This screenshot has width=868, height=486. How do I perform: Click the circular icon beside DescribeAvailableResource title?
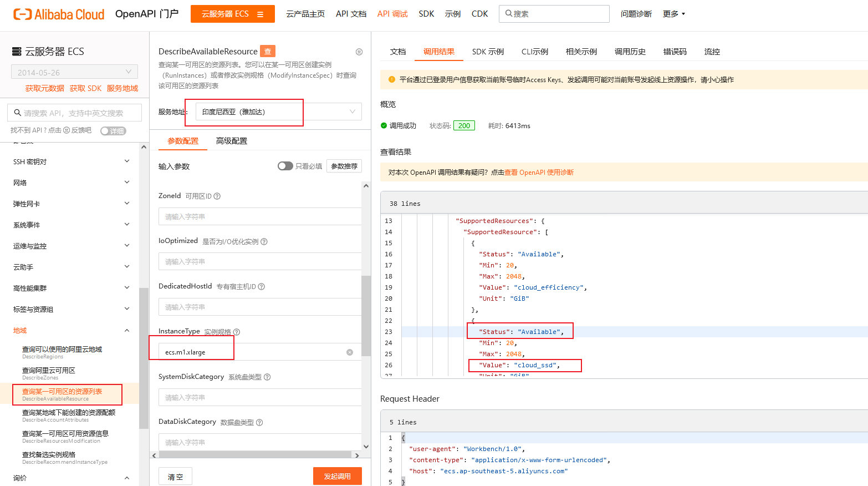coord(359,52)
